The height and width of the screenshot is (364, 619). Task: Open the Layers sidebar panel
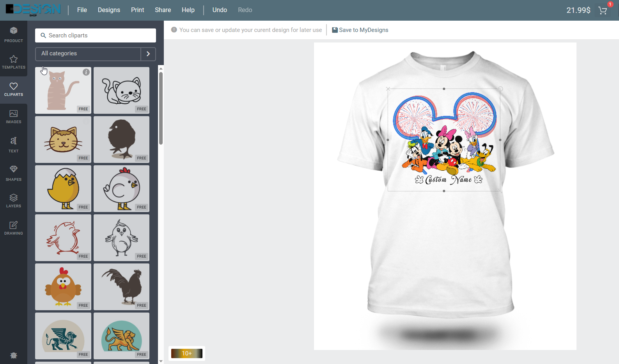14,200
